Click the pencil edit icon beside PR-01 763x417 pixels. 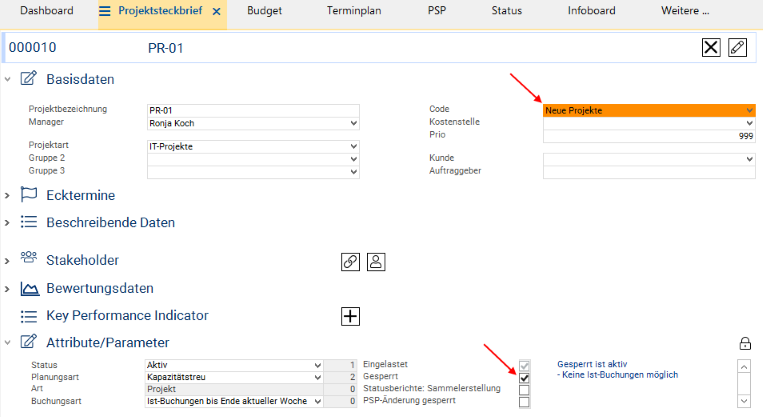click(737, 47)
